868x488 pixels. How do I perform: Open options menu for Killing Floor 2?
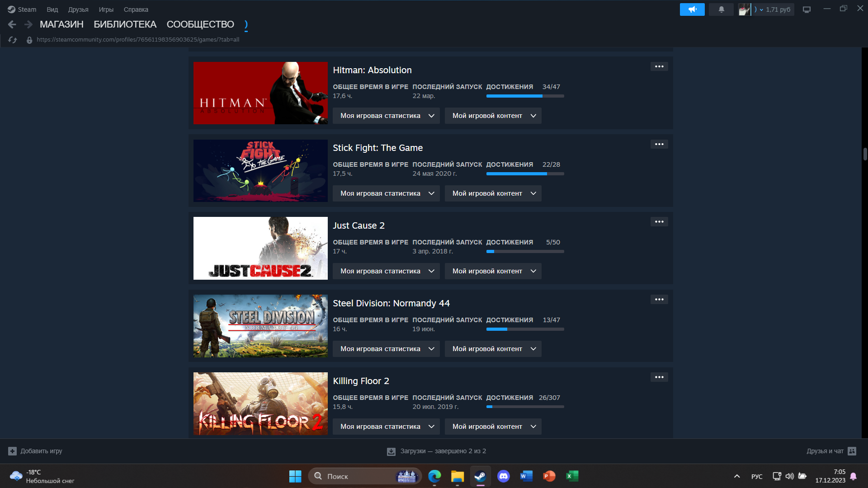(x=659, y=377)
